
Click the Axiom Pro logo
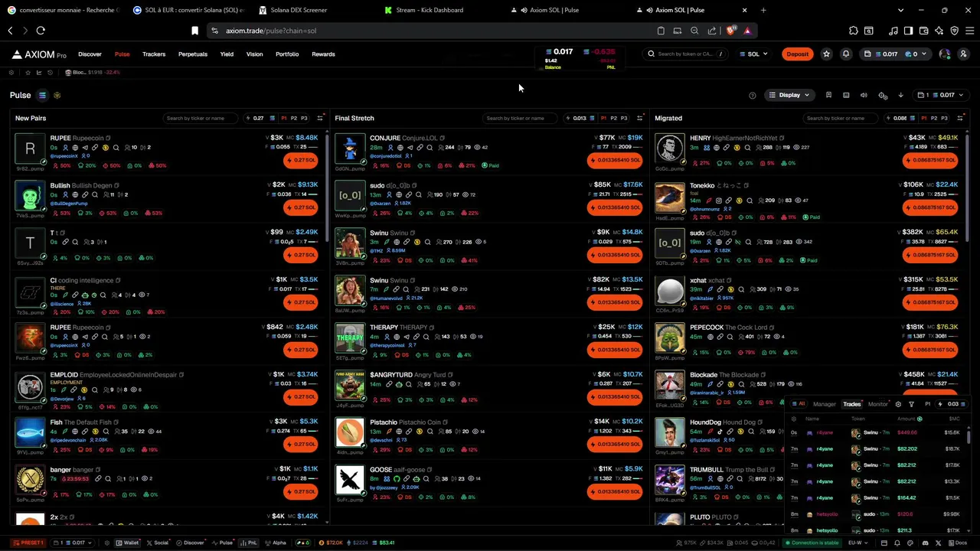point(39,54)
